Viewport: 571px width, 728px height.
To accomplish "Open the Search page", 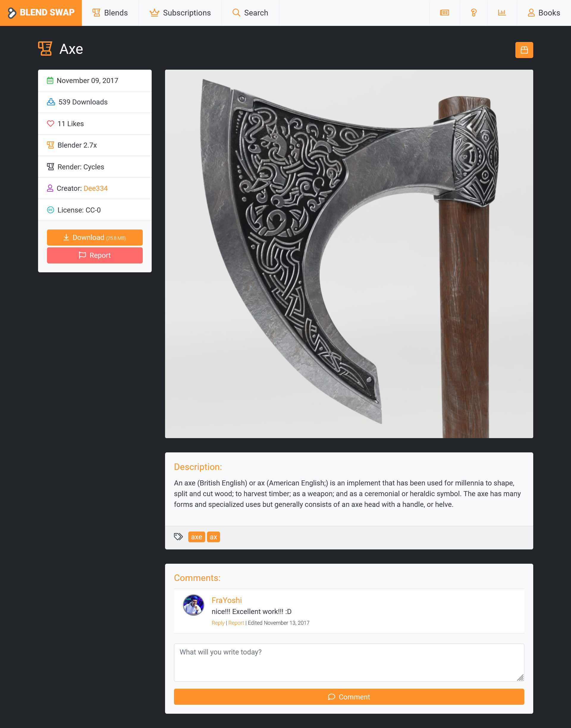I will [250, 13].
